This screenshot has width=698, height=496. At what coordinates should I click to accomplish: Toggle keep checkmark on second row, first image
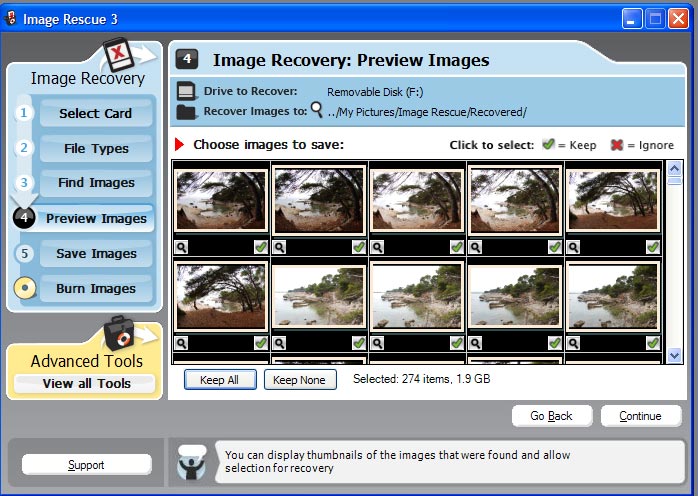[261, 343]
